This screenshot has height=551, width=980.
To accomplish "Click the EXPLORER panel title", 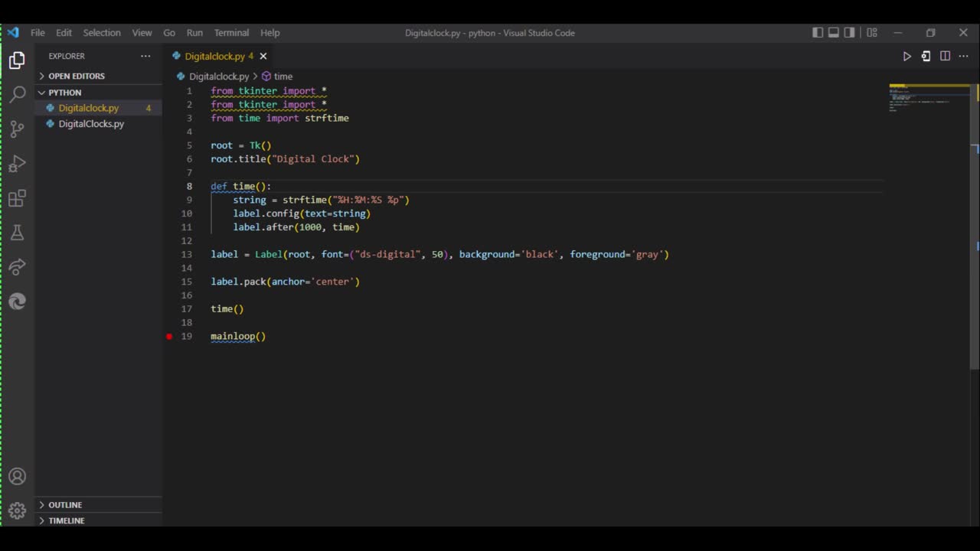I will coord(67,56).
